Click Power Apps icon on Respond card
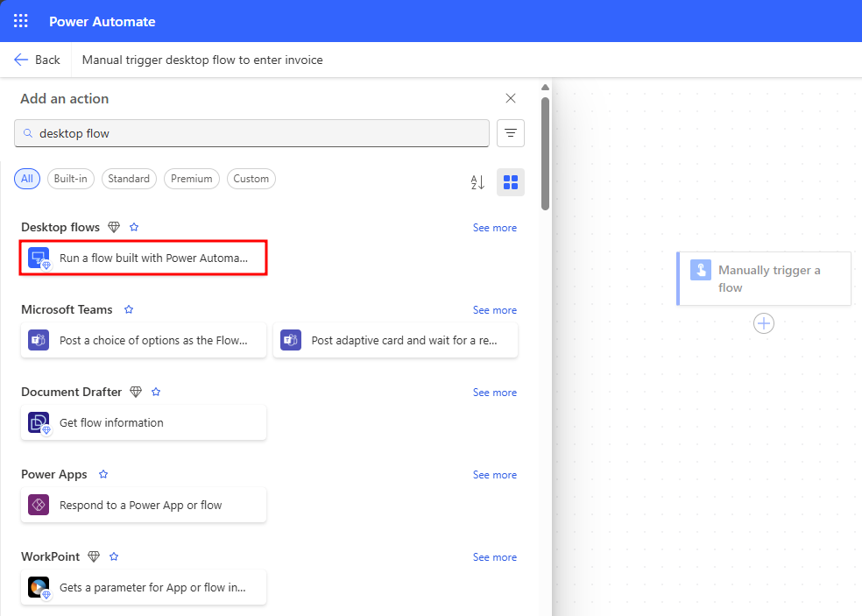The width and height of the screenshot is (862, 616). (39, 505)
